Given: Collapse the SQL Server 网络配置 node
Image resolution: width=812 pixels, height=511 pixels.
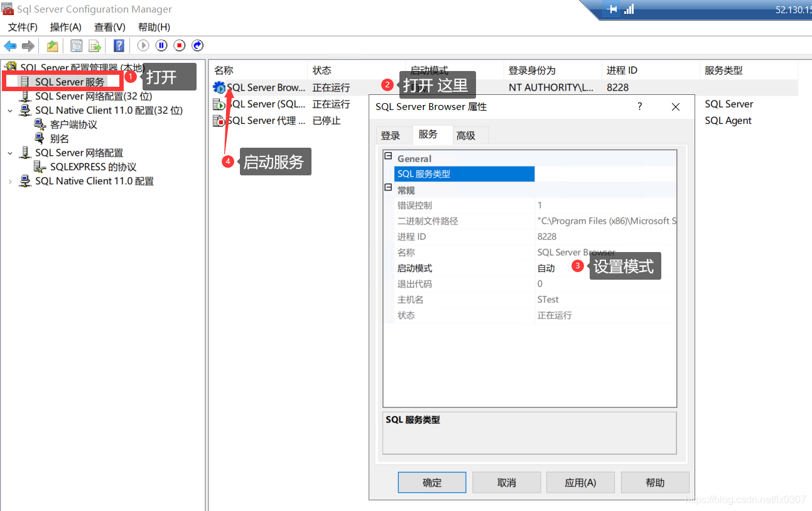Looking at the screenshot, I should tap(10, 153).
